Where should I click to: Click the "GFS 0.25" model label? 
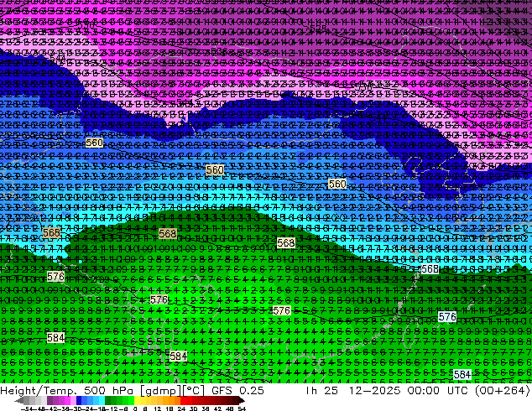[x=237, y=390]
